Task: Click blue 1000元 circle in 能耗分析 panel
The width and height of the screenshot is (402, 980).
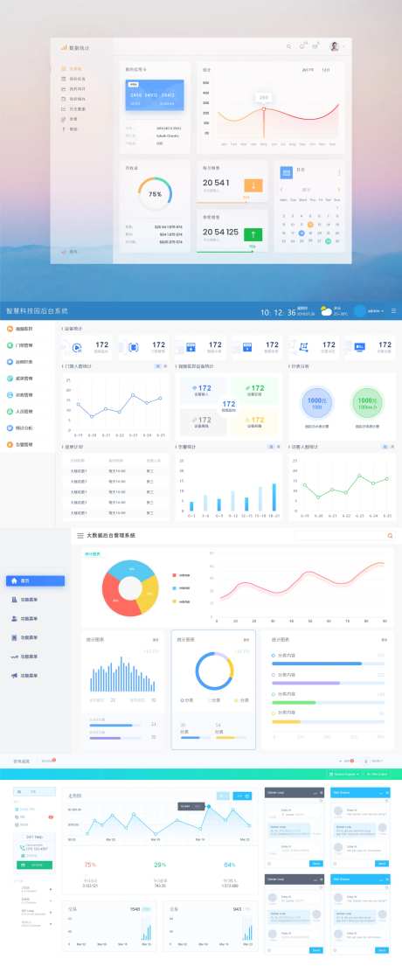Action: point(317,404)
